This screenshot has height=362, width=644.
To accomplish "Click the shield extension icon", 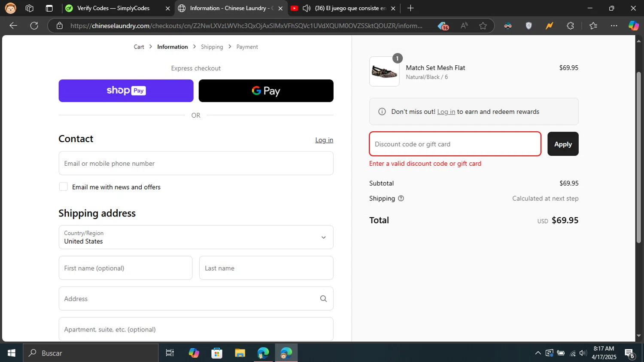I will coord(529,26).
